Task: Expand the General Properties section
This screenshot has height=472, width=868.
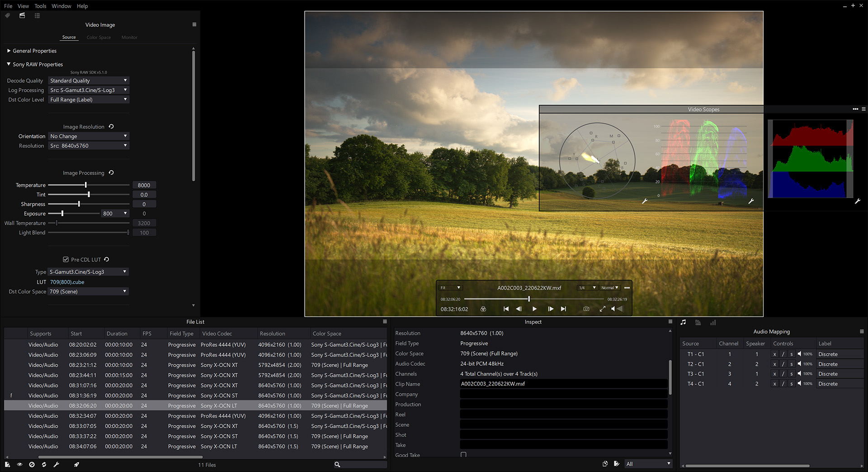Action: 32,51
